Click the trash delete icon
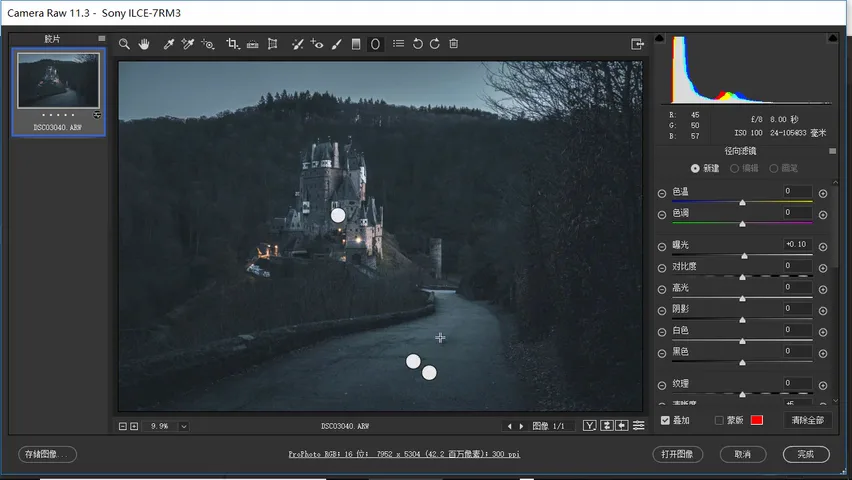This screenshot has height=480, width=852. pos(454,43)
